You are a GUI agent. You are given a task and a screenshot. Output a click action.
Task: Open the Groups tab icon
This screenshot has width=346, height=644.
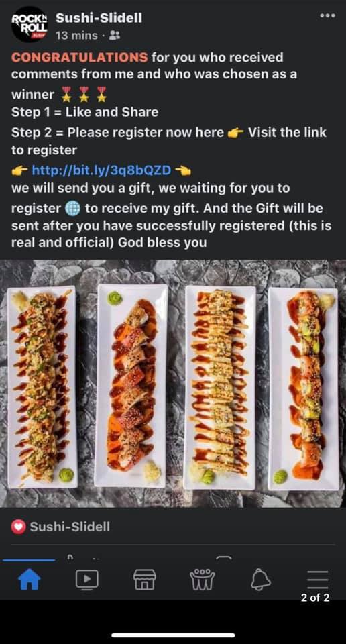pos(202,580)
